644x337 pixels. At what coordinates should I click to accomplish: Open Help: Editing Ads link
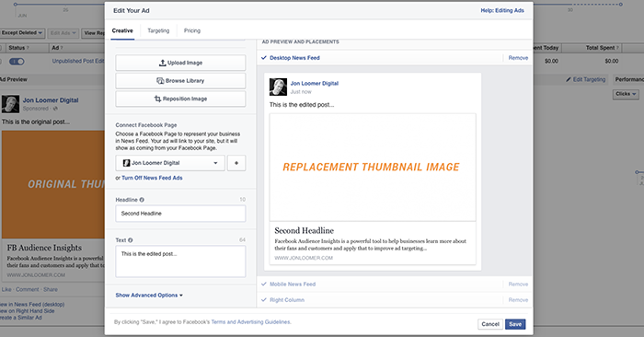pos(502,11)
